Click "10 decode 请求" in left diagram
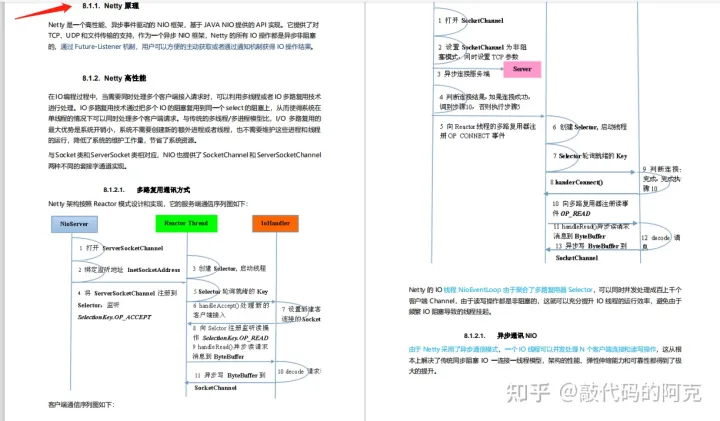Screen dimensions: 720x421 (298, 371)
